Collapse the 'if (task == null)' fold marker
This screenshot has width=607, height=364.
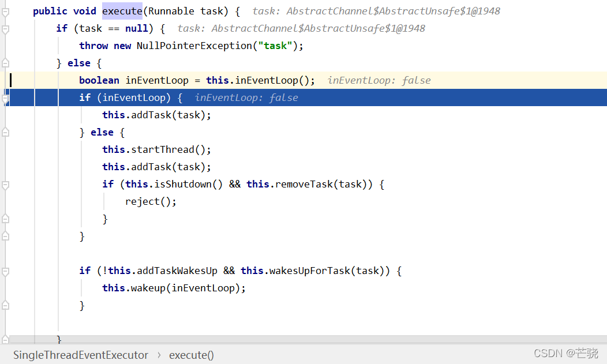(x=5, y=29)
